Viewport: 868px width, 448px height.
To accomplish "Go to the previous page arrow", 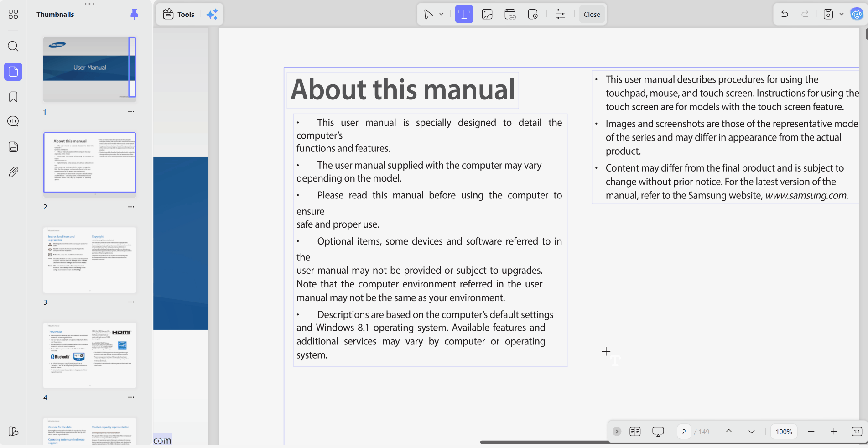I will (729, 432).
